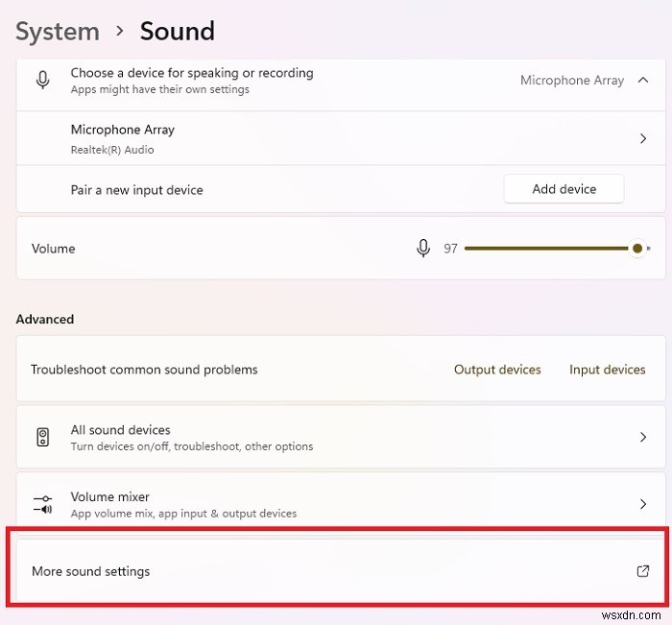Open Volume mixer using its chevron arrow

click(643, 504)
